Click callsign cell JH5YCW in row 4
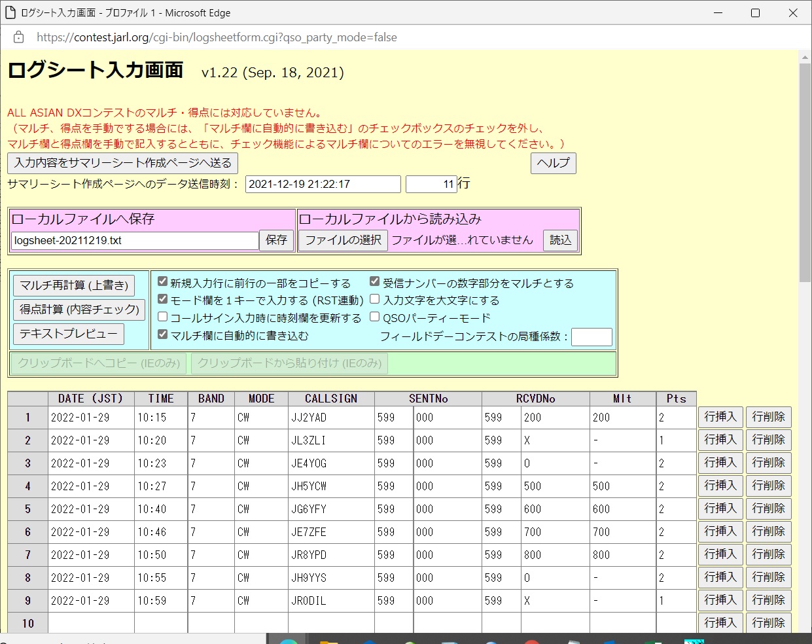812x644 pixels. [331, 486]
